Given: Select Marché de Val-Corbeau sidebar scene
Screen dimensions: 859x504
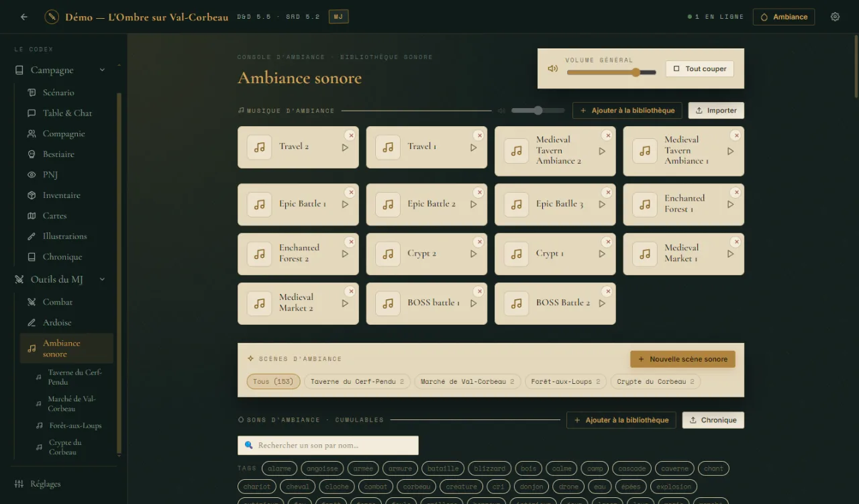Looking at the screenshot, I should pyautogui.click(x=74, y=403).
